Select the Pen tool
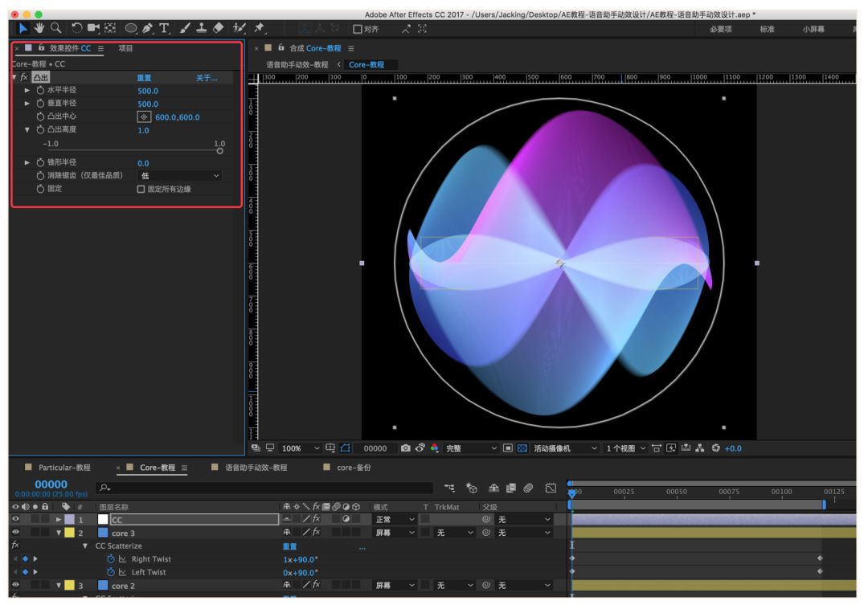 (x=147, y=27)
